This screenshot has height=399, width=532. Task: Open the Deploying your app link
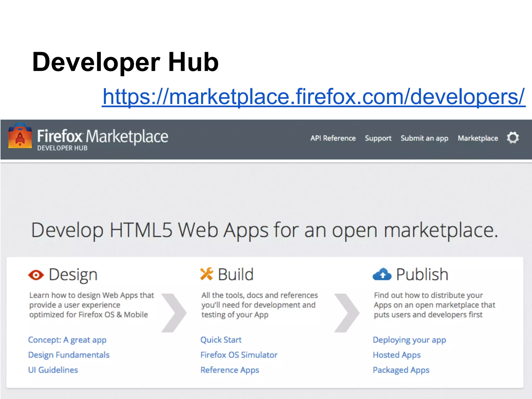[410, 340]
